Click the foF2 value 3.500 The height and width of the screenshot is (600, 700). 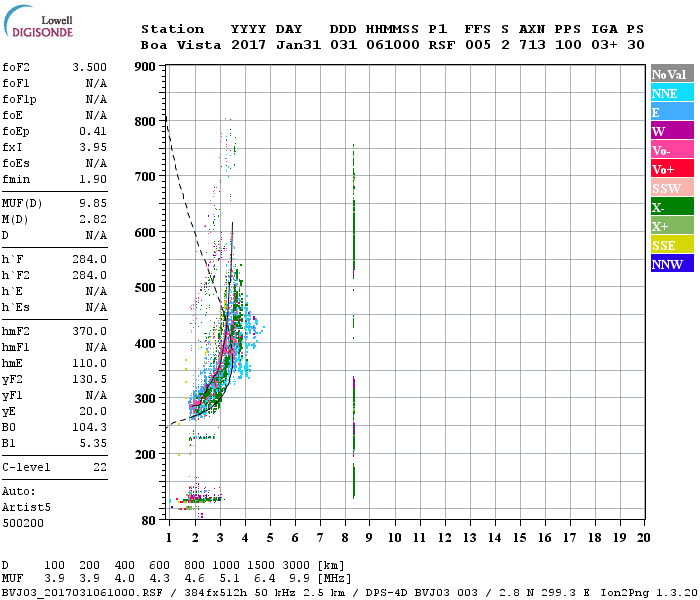(x=89, y=67)
